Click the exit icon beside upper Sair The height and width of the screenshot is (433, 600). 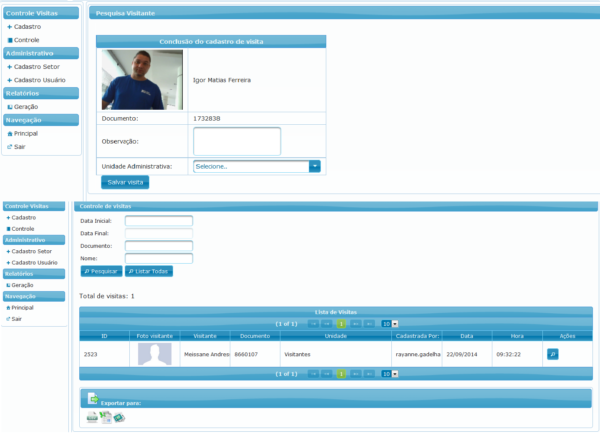click(10, 147)
